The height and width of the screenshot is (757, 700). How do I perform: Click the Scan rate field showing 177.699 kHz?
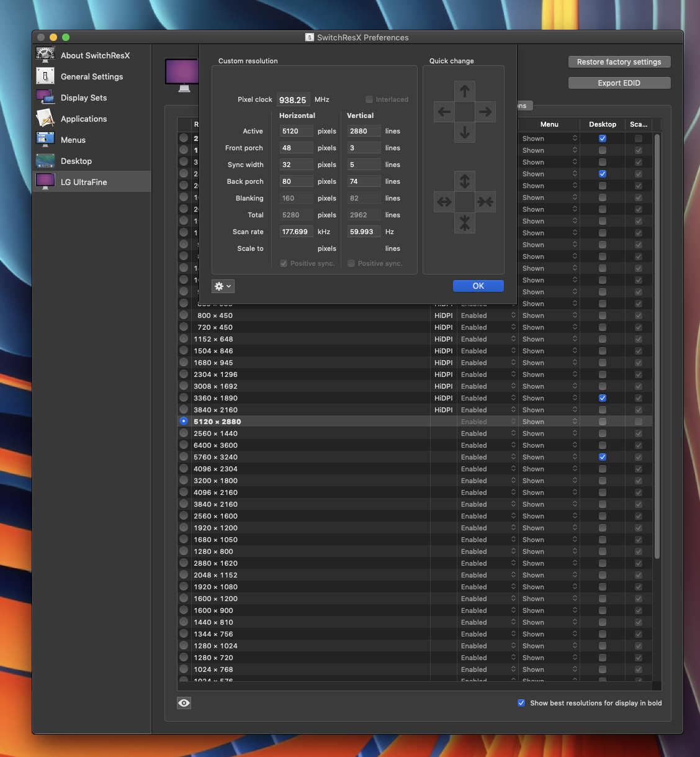tap(296, 232)
